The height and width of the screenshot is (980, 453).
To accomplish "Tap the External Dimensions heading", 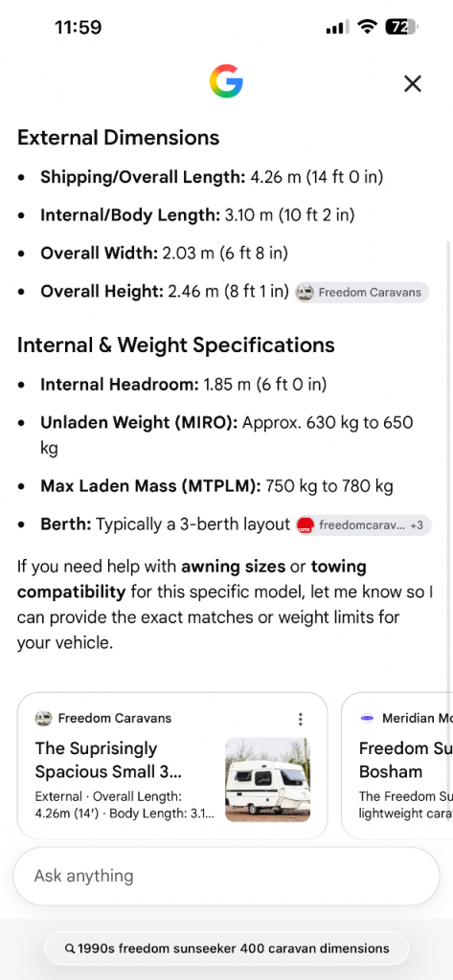I will click(x=118, y=138).
